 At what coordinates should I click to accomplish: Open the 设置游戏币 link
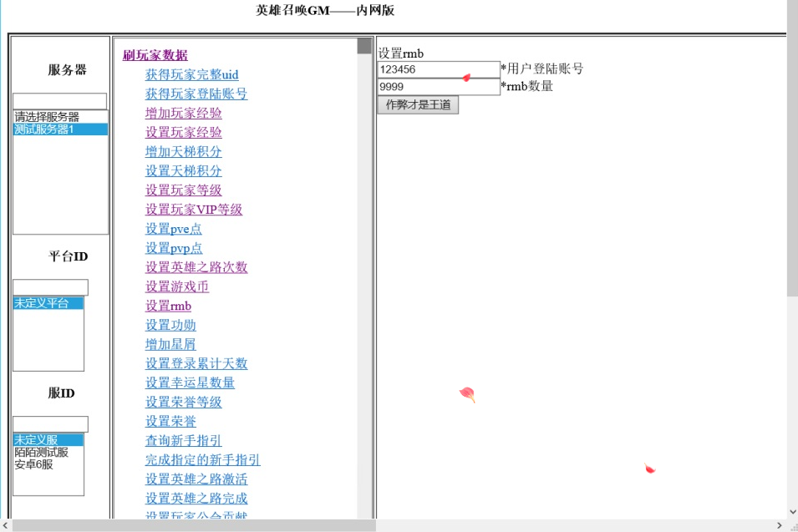point(176,286)
